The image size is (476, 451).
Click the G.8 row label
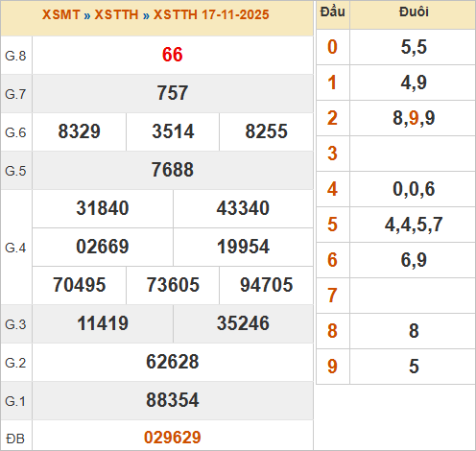pos(15,56)
